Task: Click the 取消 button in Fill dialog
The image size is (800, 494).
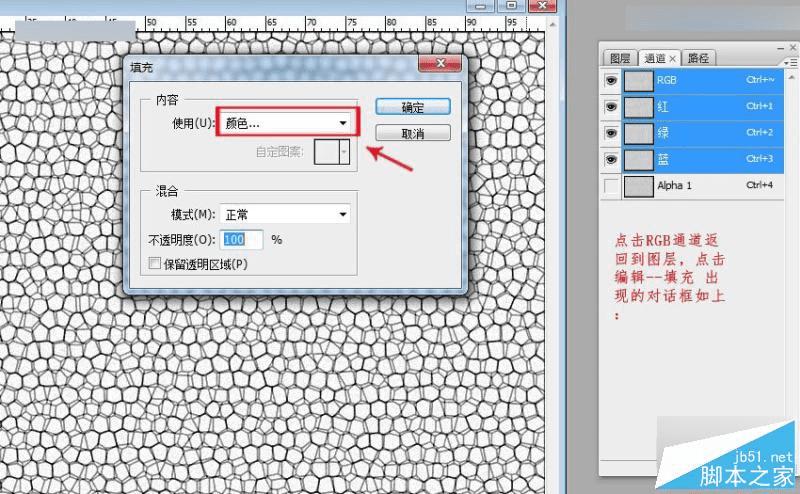Action: point(413,133)
